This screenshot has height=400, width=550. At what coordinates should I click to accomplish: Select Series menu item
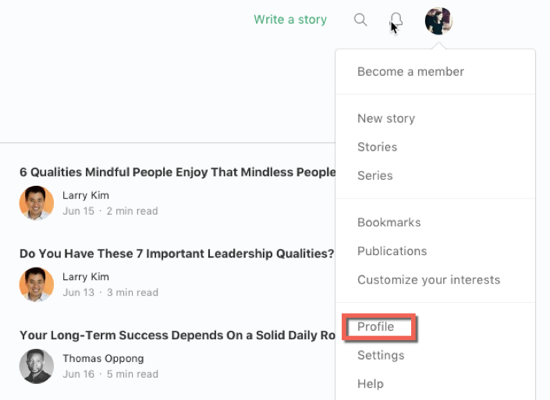click(375, 175)
